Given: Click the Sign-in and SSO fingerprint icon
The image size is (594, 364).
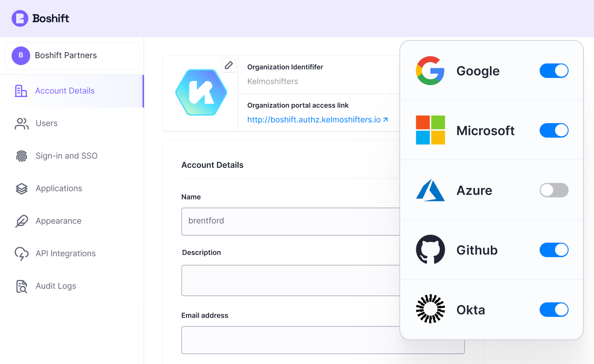Looking at the screenshot, I should coord(22,156).
